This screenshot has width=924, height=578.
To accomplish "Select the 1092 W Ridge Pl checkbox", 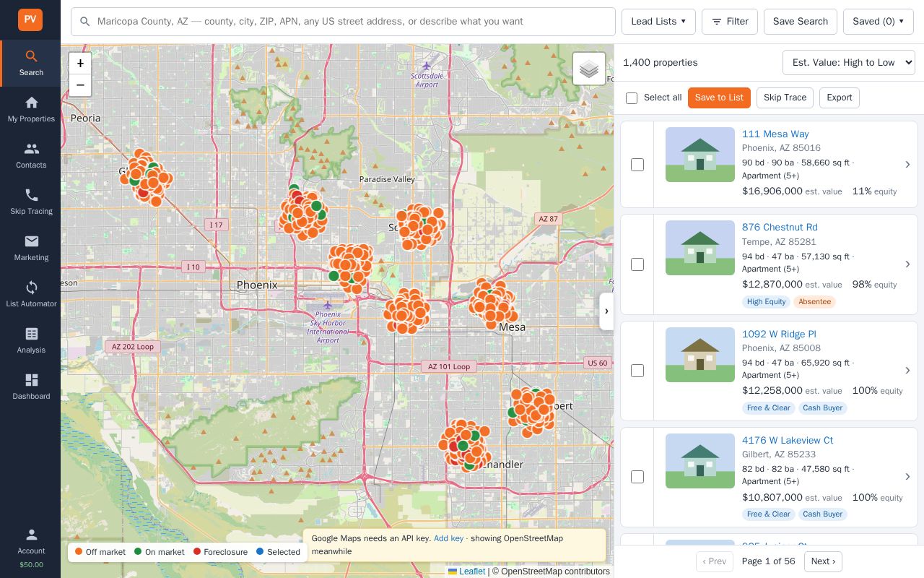I will (x=637, y=371).
